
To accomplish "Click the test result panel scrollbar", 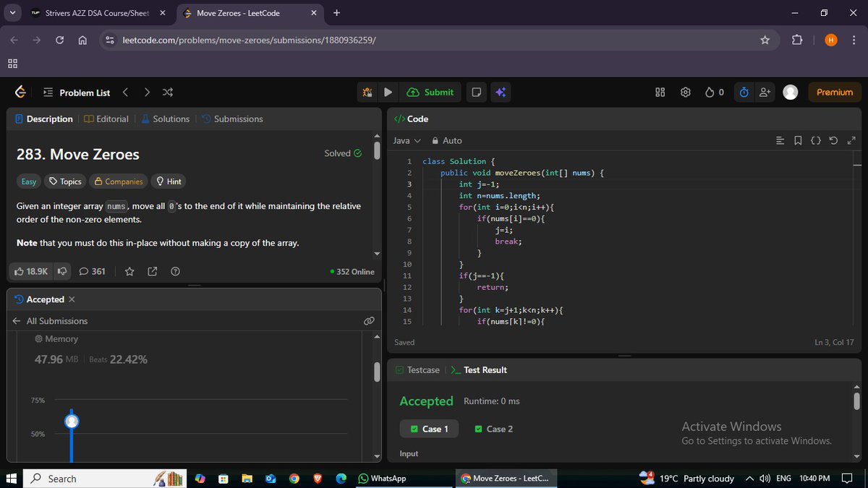I will [857, 401].
